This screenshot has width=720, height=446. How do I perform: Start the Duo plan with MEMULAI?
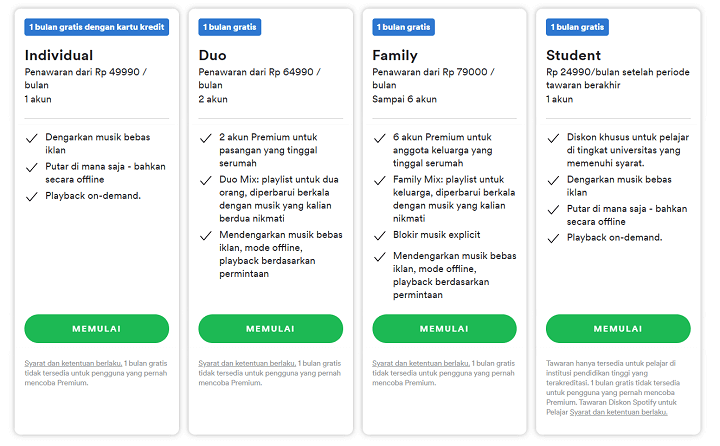pyautogui.click(x=270, y=328)
